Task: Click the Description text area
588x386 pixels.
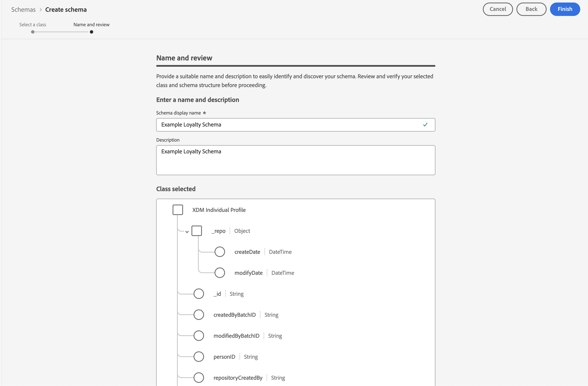Action: point(296,160)
